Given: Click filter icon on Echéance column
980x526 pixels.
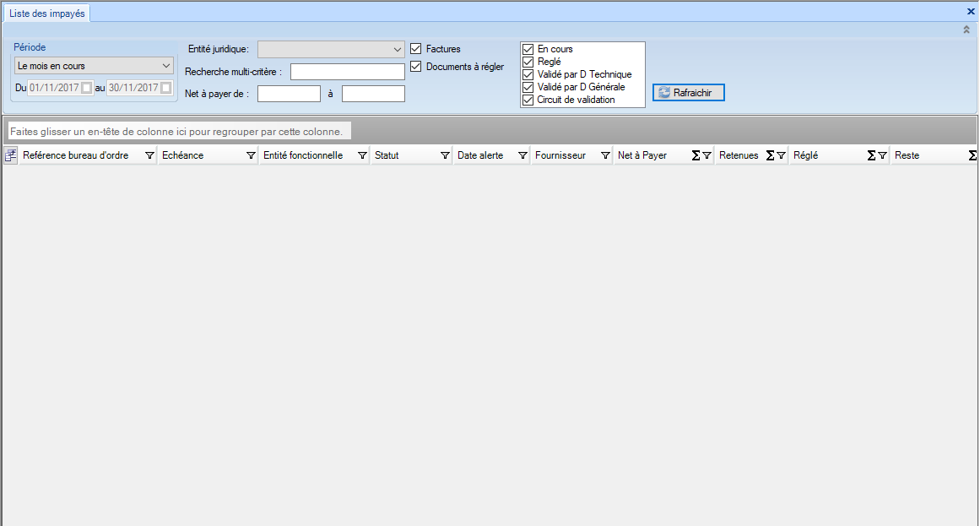Looking at the screenshot, I should pyautogui.click(x=251, y=156).
